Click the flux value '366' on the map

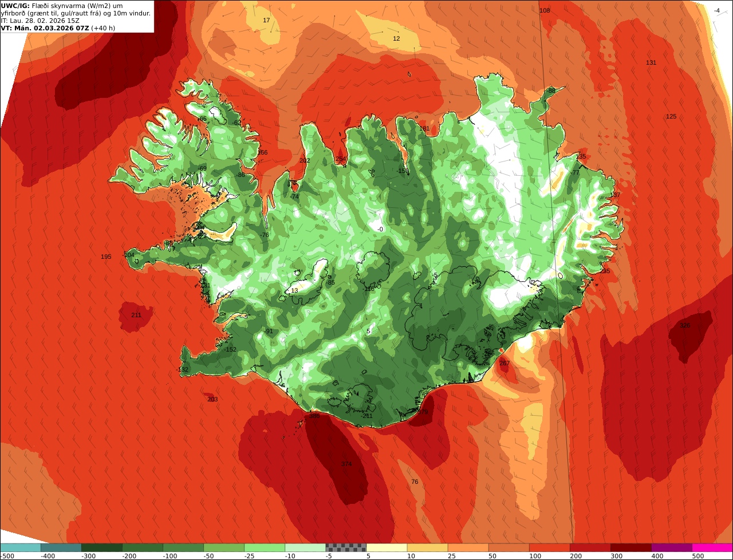(262, 152)
